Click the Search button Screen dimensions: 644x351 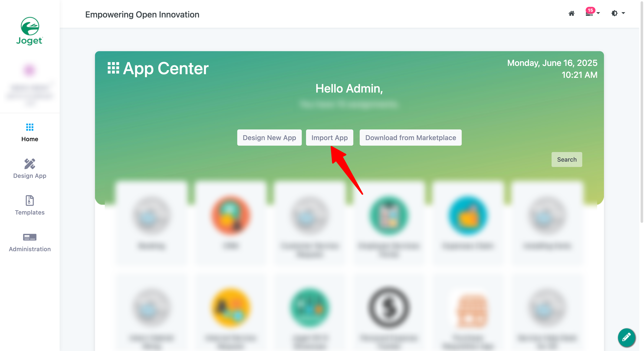[566, 160]
